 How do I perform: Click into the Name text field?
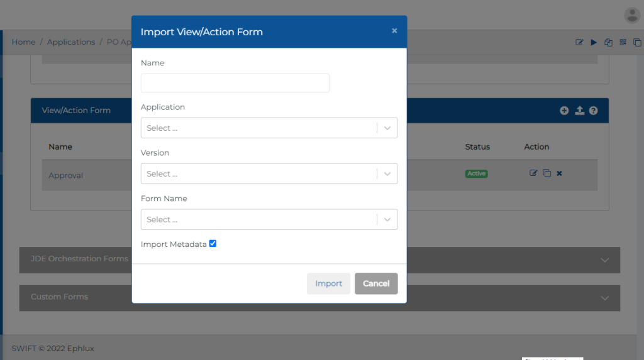point(235,83)
